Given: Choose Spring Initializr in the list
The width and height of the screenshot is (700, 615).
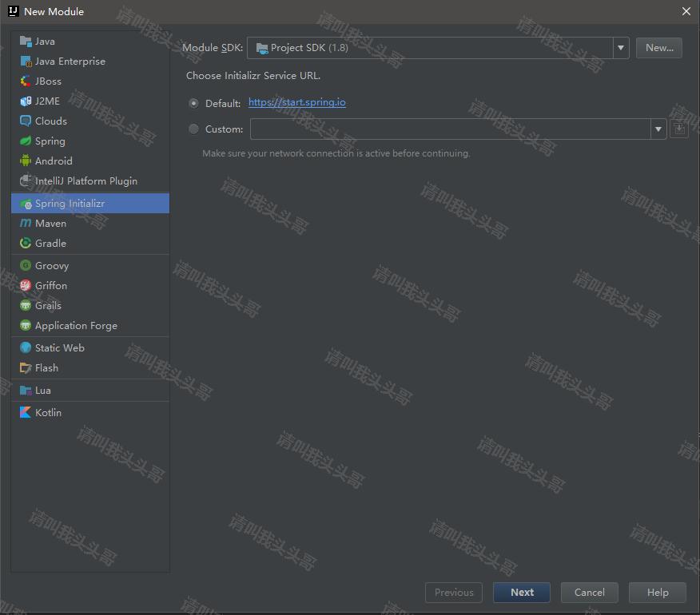Looking at the screenshot, I should coord(90,204).
